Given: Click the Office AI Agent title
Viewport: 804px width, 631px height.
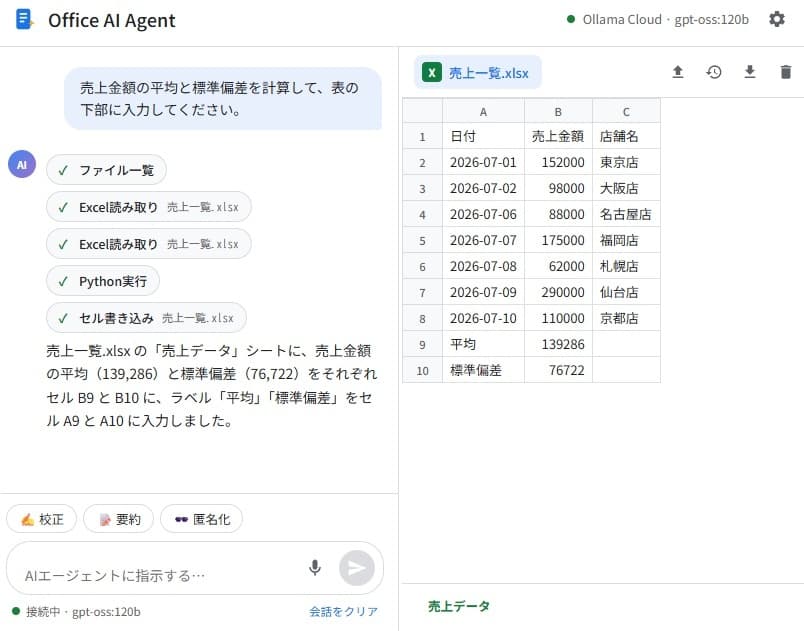Looking at the screenshot, I should (112, 21).
